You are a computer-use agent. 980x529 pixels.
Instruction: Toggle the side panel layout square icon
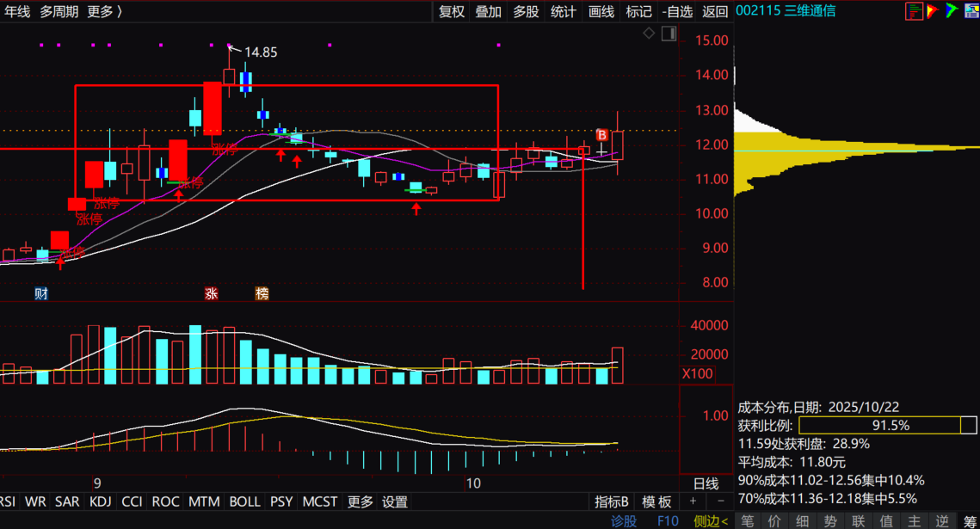coord(669,34)
